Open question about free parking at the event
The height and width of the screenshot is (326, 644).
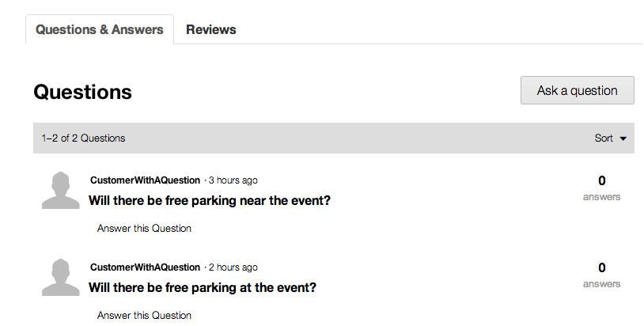pos(203,288)
